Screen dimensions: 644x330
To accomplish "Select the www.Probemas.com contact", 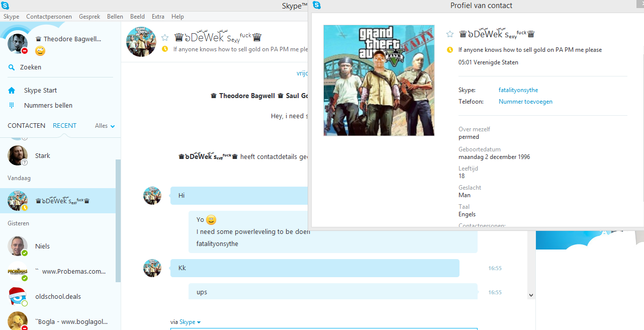I will [x=58, y=272].
